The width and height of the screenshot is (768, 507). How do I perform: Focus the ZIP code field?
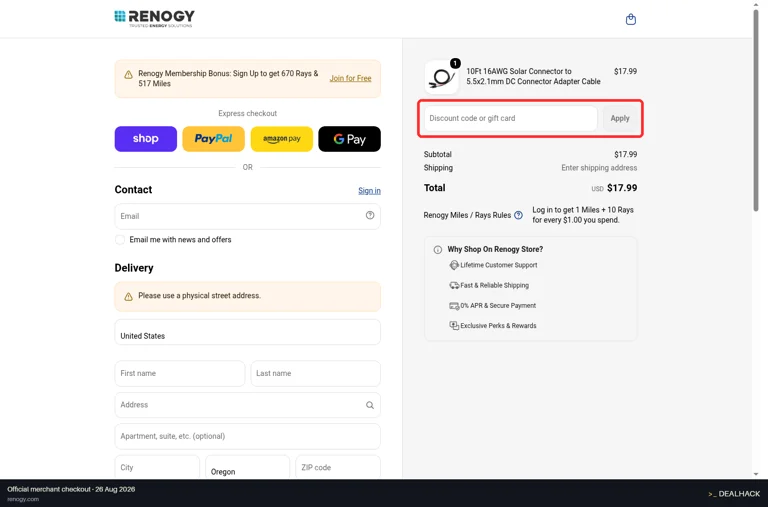point(338,467)
